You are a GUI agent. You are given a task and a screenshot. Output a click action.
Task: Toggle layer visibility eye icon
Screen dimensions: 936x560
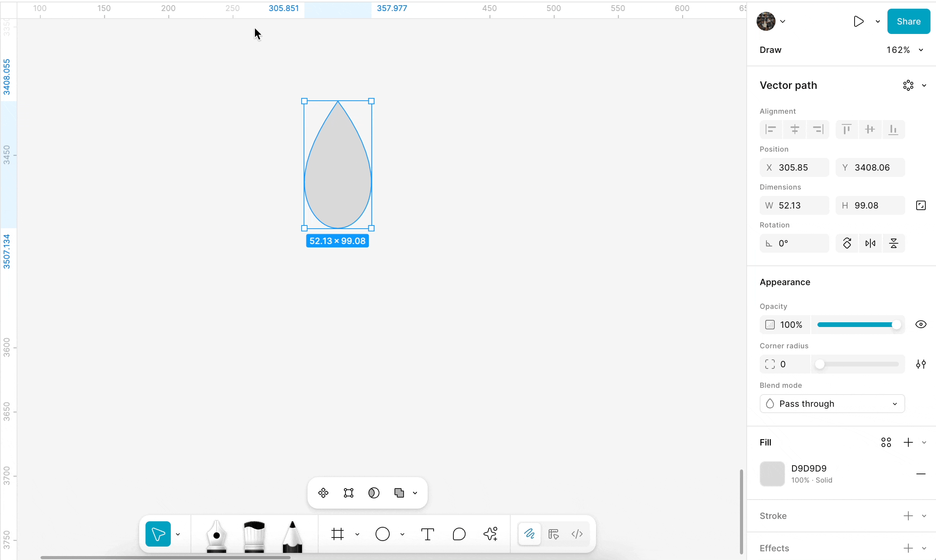pos(921,325)
